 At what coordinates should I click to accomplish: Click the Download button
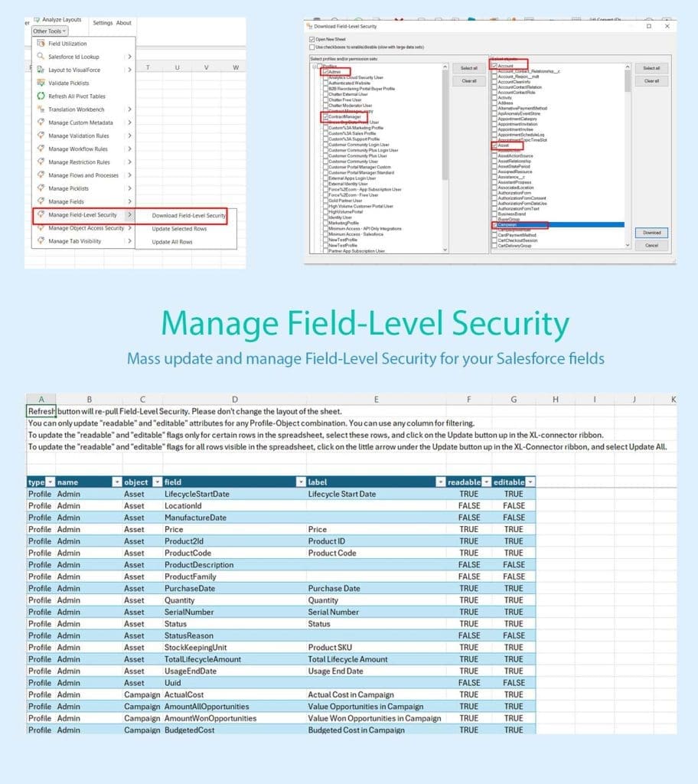click(653, 233)
